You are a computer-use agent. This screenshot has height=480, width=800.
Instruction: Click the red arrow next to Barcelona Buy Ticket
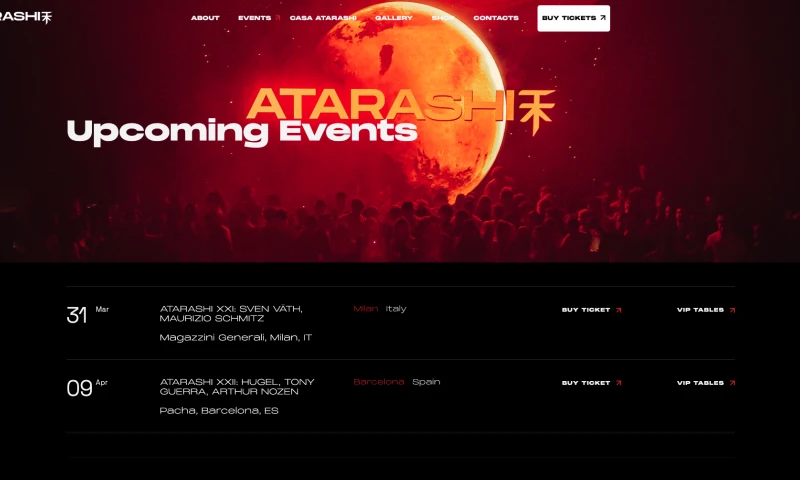pyautogui.click(x=618, y=383)
